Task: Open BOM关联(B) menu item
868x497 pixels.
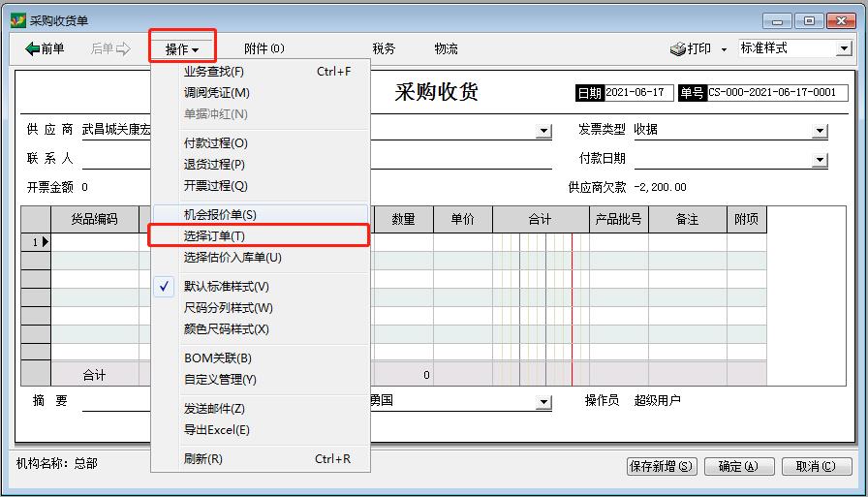Action: click(261, 358)
